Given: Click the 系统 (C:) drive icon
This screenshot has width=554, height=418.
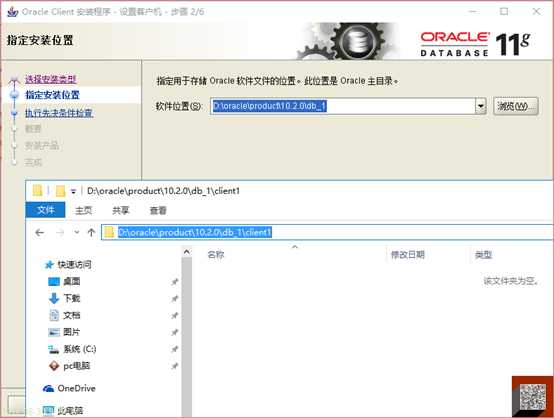Looking at the screenshot, I should click(53, 349).
